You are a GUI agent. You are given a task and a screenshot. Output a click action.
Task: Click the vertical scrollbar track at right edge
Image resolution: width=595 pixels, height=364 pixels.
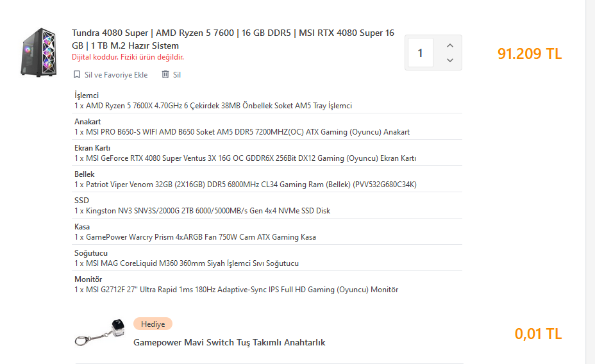tap(590, 182)
